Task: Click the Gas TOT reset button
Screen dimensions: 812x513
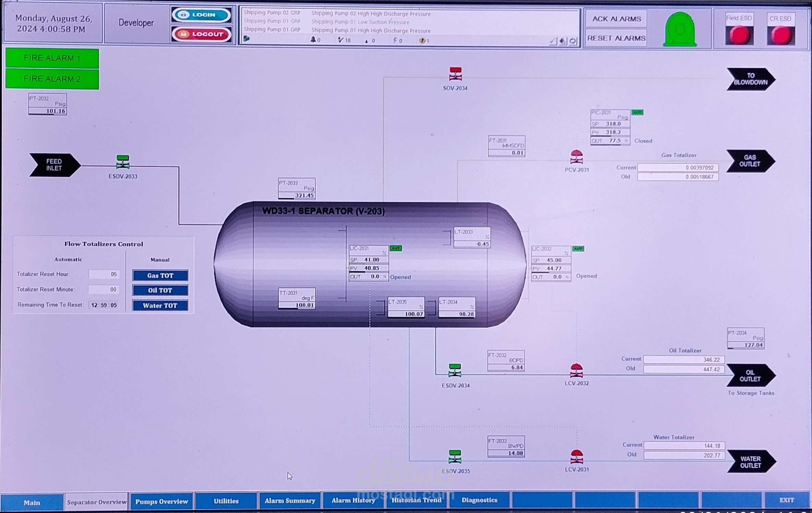Action: (160, 275)
